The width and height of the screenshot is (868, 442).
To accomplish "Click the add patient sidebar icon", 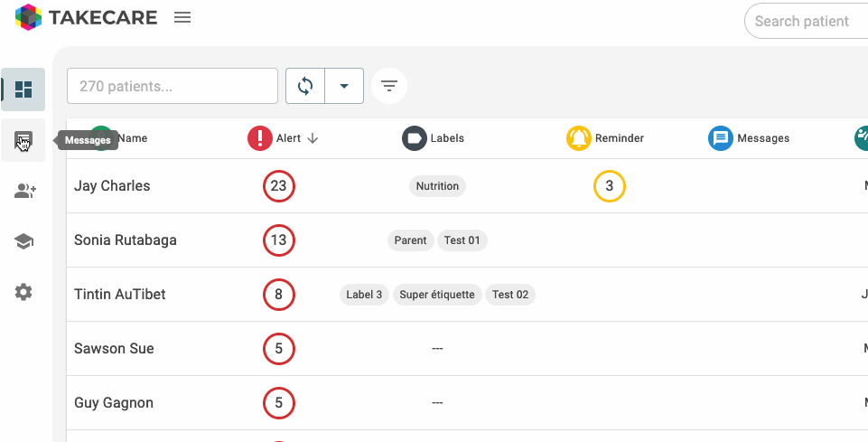I will tap(25, 192).
